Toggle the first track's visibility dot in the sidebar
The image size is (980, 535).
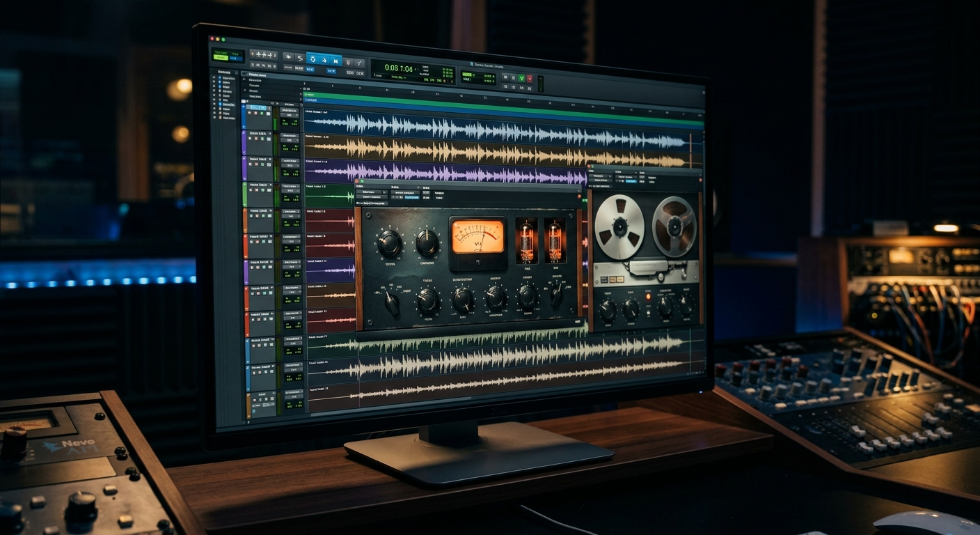[214, 77]
